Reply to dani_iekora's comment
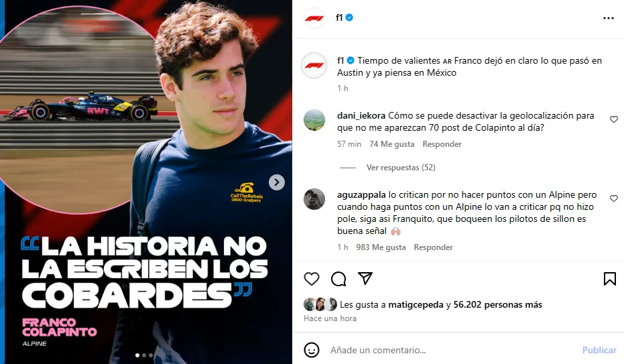 click(x=442, y=144)
